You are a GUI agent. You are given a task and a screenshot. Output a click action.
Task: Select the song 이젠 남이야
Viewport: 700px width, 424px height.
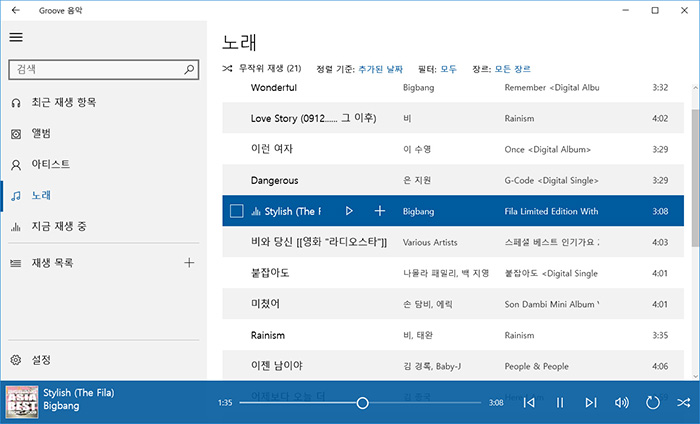pos(277,366)
